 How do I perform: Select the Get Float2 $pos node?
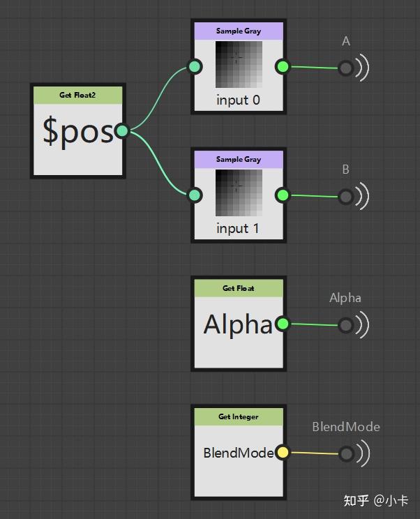click(x=77, y=131)
